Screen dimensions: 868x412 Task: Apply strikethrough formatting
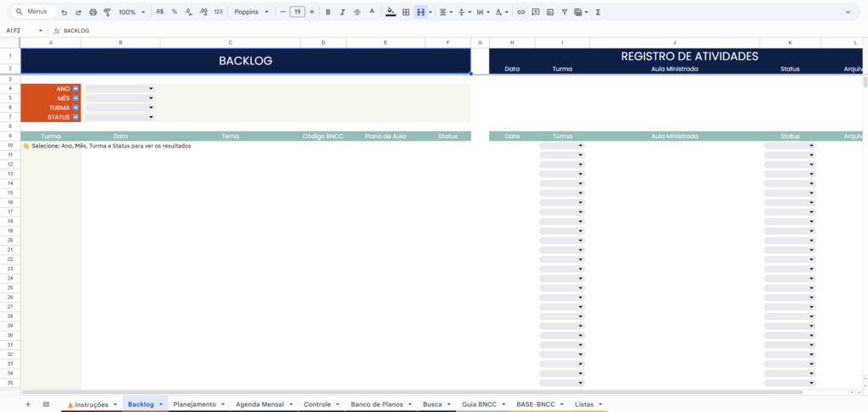[356, 13]
